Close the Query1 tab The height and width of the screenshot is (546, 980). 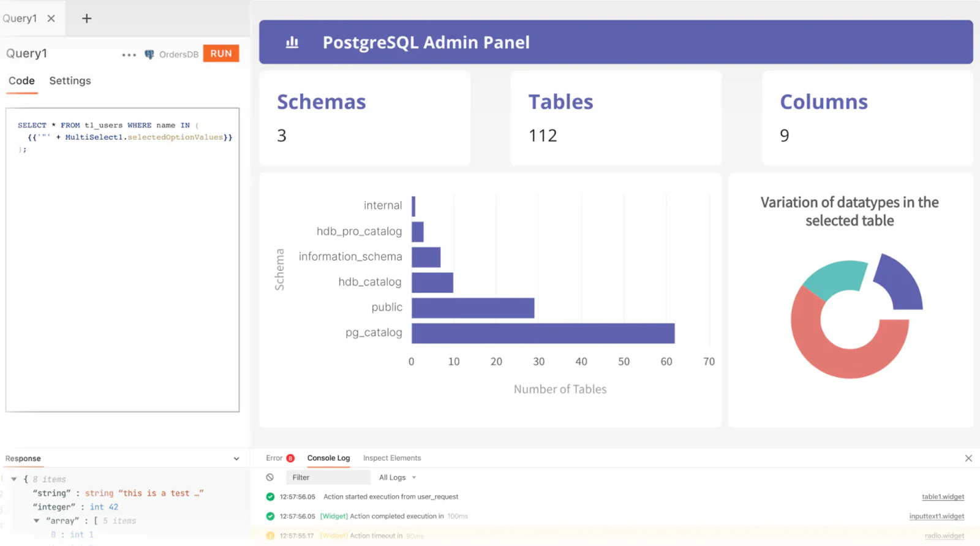click(x=51, y=18)
